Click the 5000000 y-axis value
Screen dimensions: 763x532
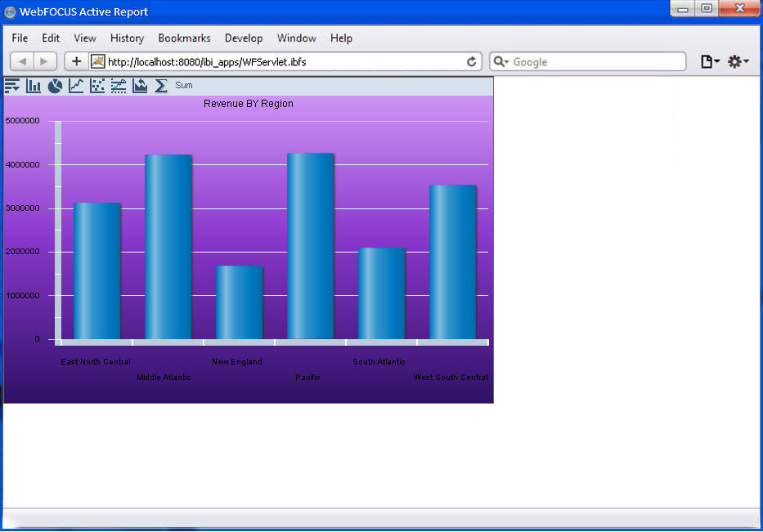pyautogui.click(x=22, y=121)
